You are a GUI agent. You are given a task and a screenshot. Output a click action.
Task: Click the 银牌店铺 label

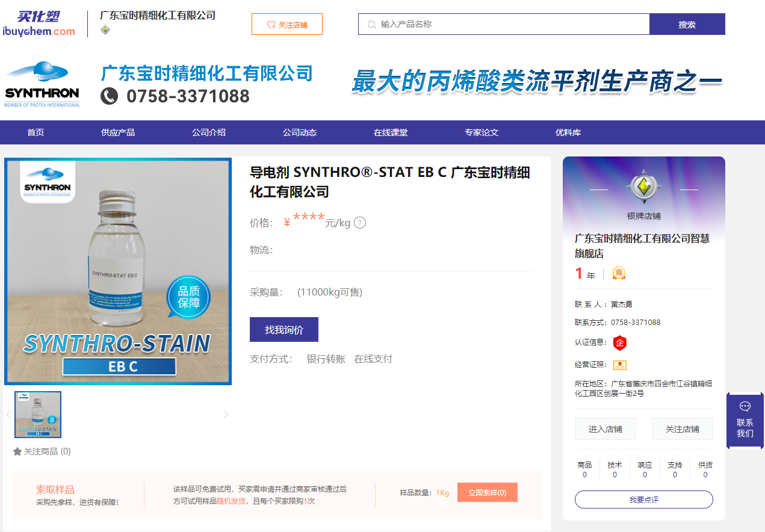643,216
